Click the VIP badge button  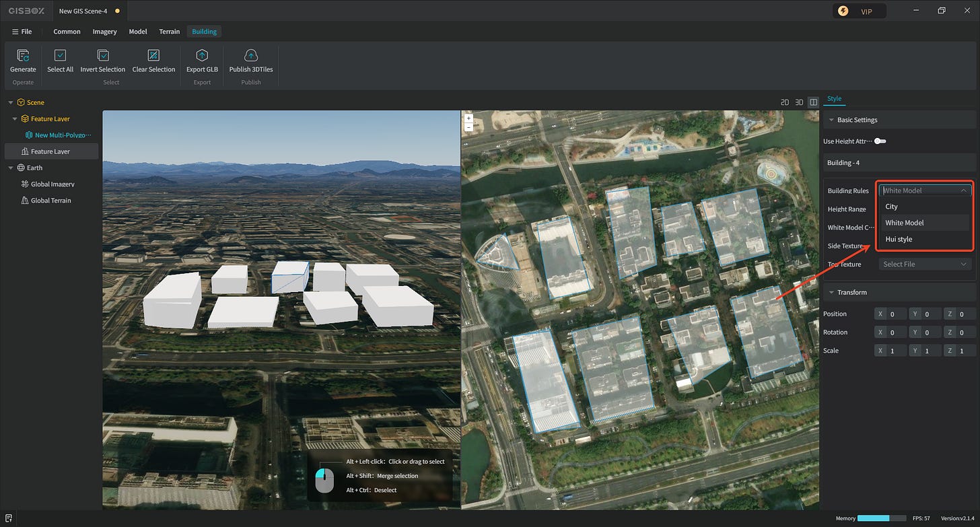860,11
